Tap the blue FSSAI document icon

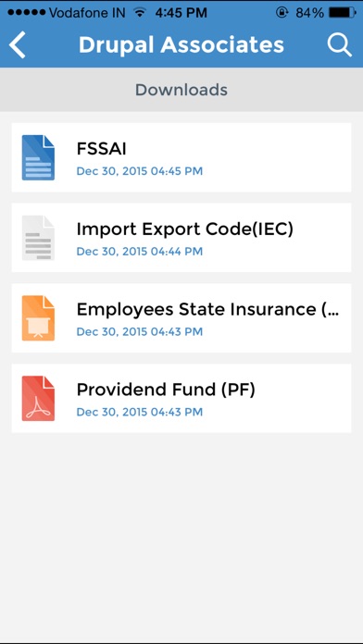point(38,157)
